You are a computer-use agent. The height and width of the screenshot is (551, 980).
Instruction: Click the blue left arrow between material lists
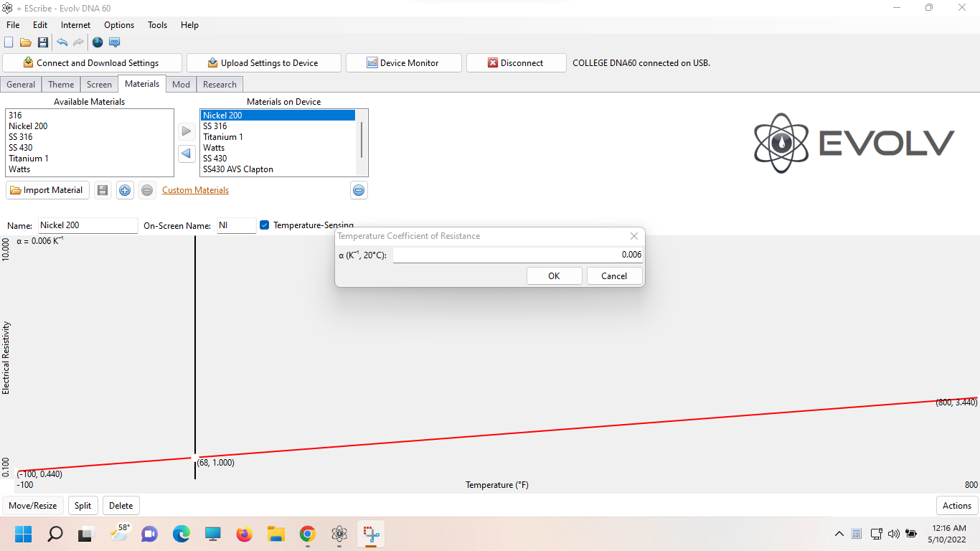point(187,154)
